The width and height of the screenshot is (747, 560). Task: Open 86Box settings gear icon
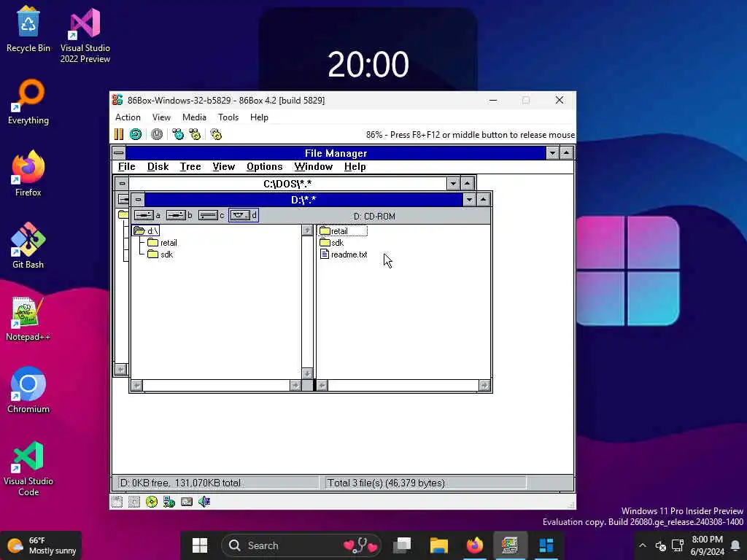pyautogui.click(x=216, y=134)
